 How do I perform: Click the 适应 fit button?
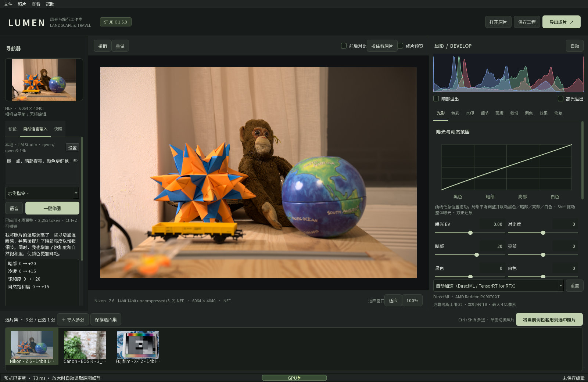coord(393,300)
